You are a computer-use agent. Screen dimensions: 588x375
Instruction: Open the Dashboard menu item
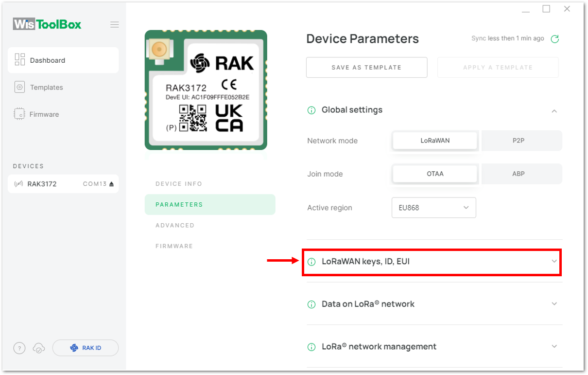click(63, 60)
